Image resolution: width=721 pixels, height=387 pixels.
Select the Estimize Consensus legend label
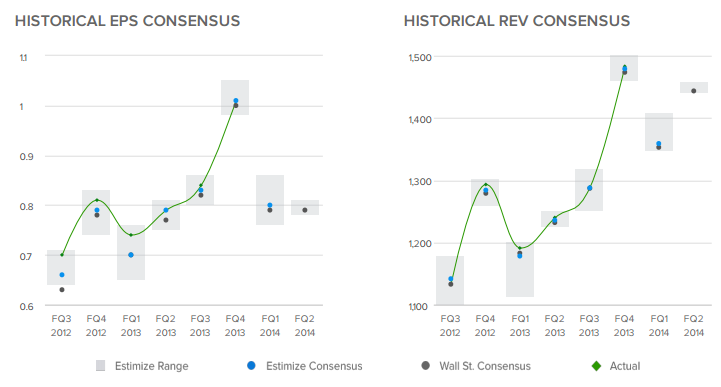pyautogui.click(x=314, y=366)
